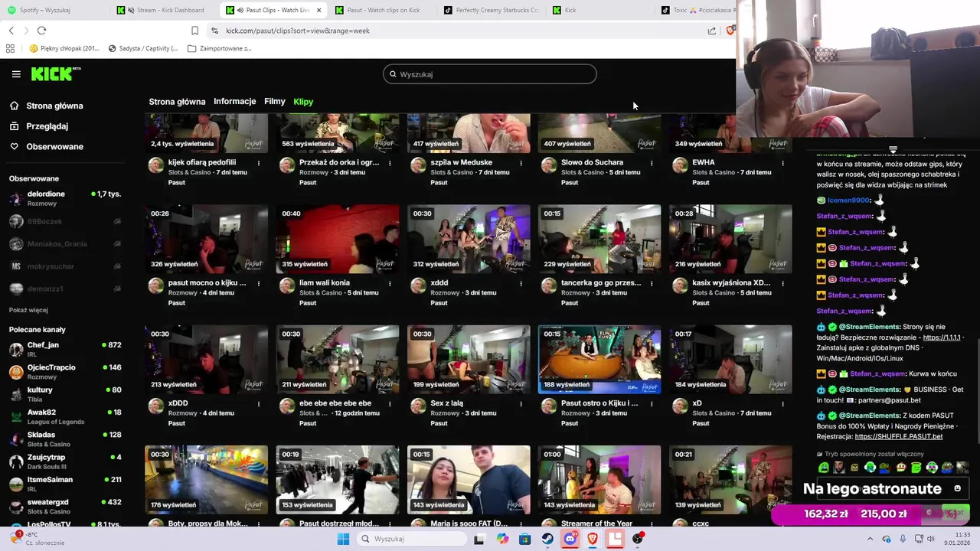Open the Sadysta / Captivity bookmark
980x551 pixels.
143,48
